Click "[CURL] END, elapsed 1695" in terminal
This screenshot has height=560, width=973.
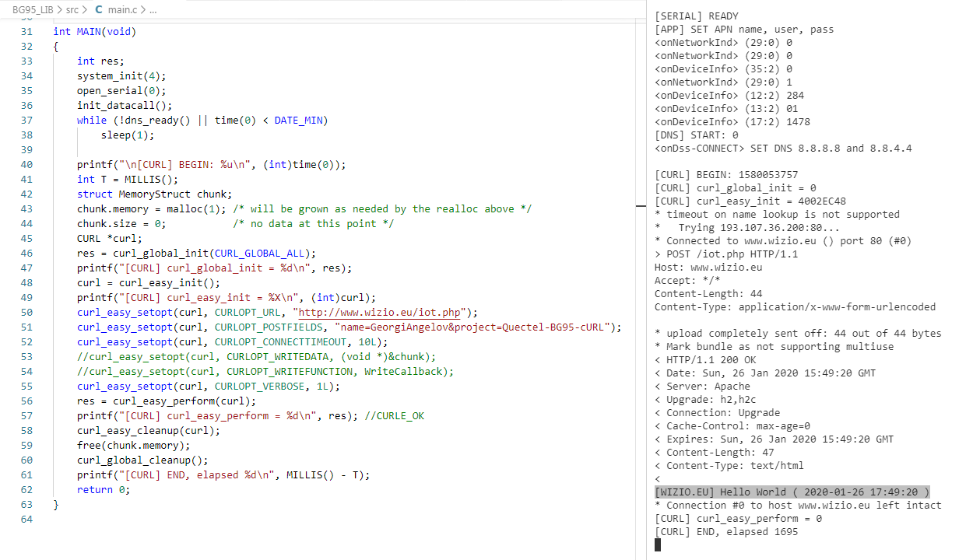(x=726, y=532)
